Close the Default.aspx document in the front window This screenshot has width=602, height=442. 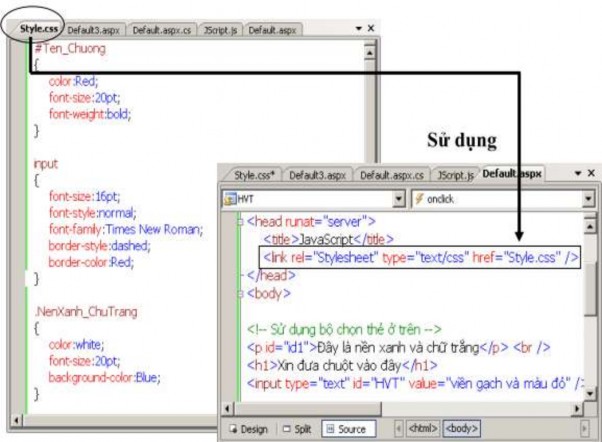point(591,173)
